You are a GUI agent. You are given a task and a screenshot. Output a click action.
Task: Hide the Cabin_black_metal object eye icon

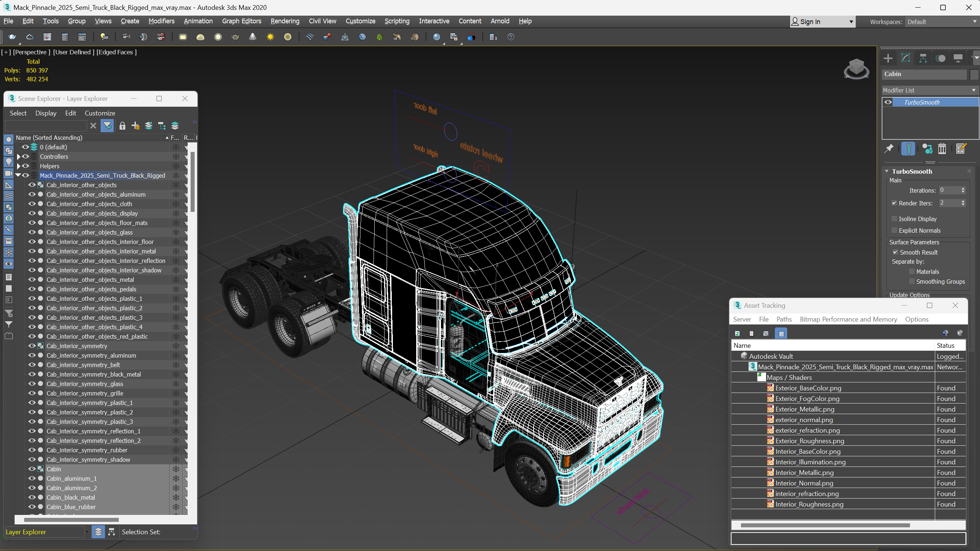click(x=32, y=497)
